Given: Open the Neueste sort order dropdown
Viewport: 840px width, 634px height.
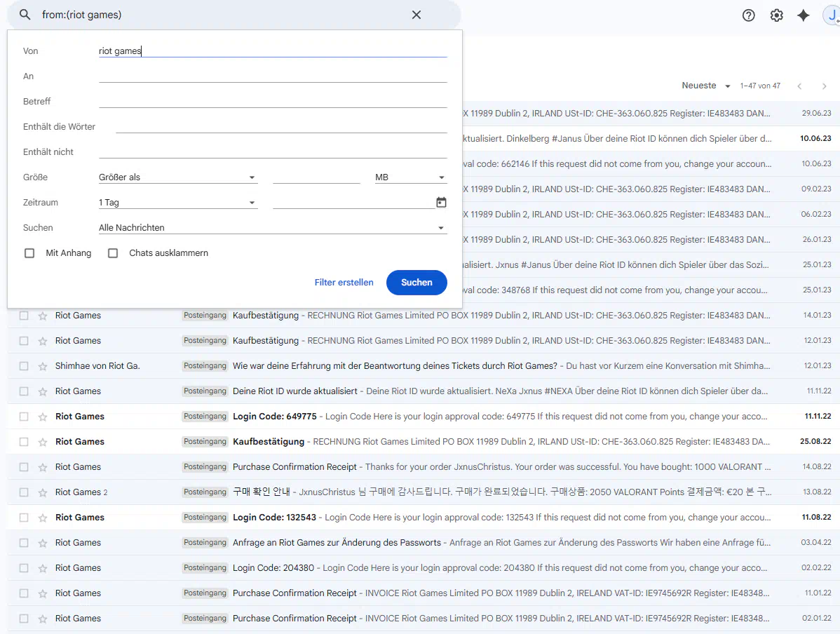Looking at the screenshot, I should (705, 86).
